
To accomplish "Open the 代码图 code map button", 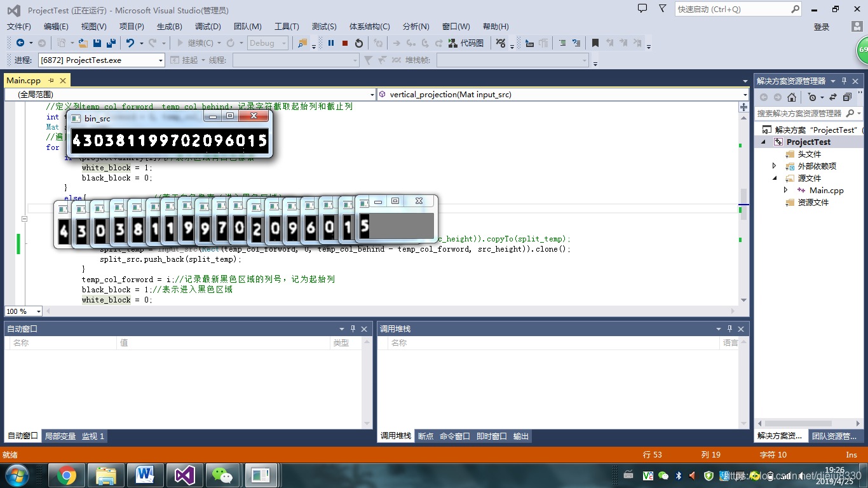I will point(466,43).
